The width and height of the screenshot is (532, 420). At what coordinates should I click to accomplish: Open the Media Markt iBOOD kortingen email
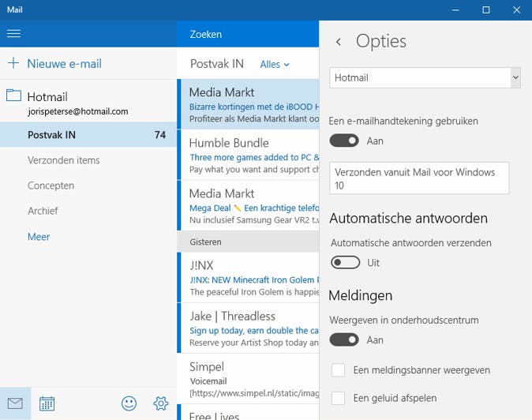tap(248, 104)
